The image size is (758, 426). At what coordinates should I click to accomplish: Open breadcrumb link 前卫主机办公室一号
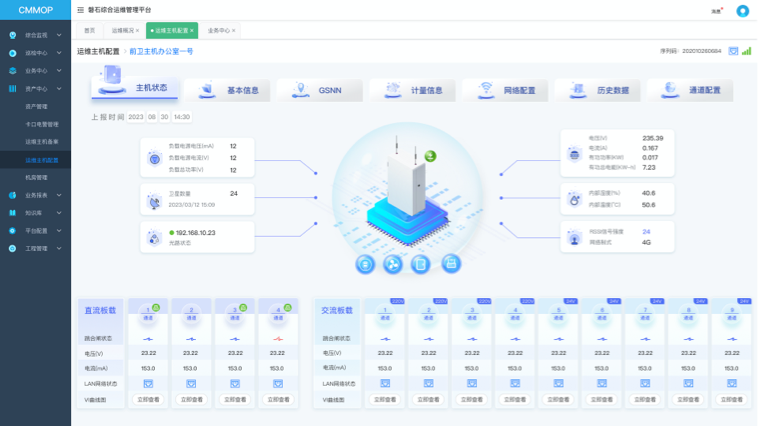160,51
